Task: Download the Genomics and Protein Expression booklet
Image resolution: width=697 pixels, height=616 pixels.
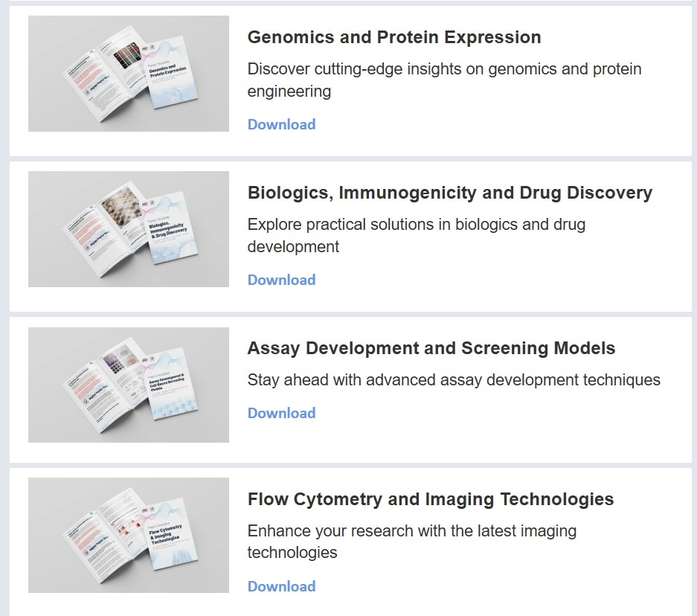Action: click(x=281, y=124)
